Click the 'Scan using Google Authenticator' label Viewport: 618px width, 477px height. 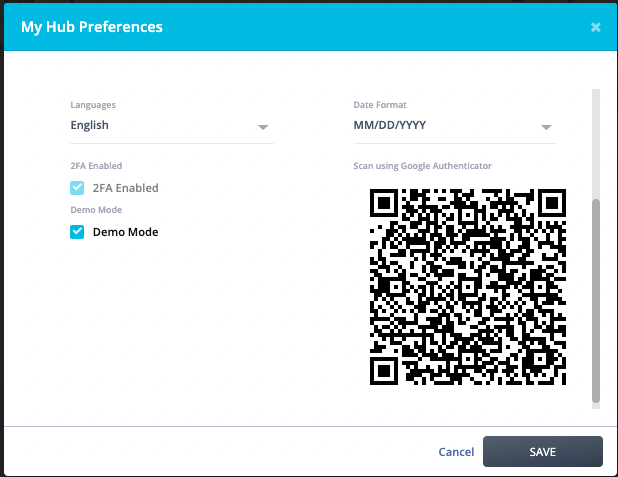pos(422,166)
